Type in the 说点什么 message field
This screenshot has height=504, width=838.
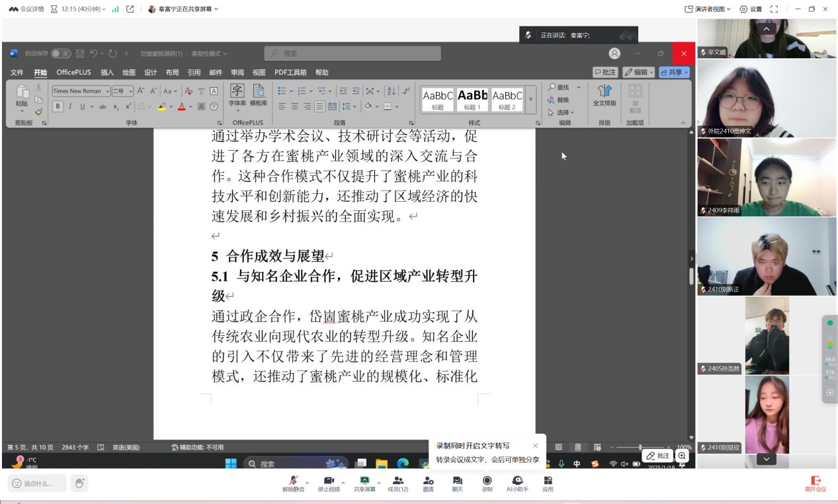coord(38,483)
